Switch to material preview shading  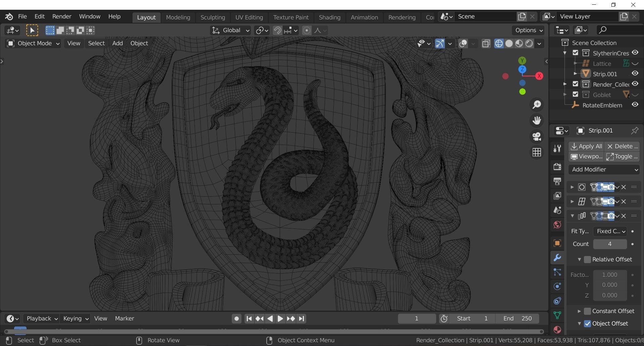[x=519, y=44]
